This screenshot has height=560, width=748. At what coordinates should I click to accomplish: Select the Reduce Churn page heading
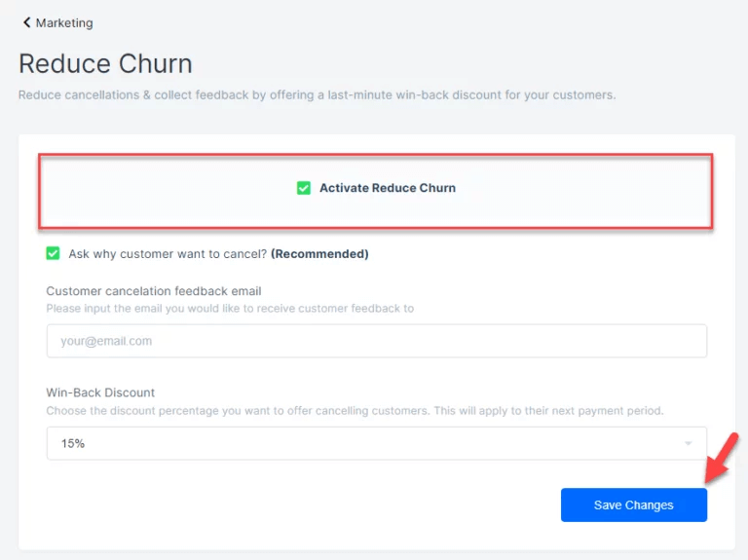click(105, 63)
